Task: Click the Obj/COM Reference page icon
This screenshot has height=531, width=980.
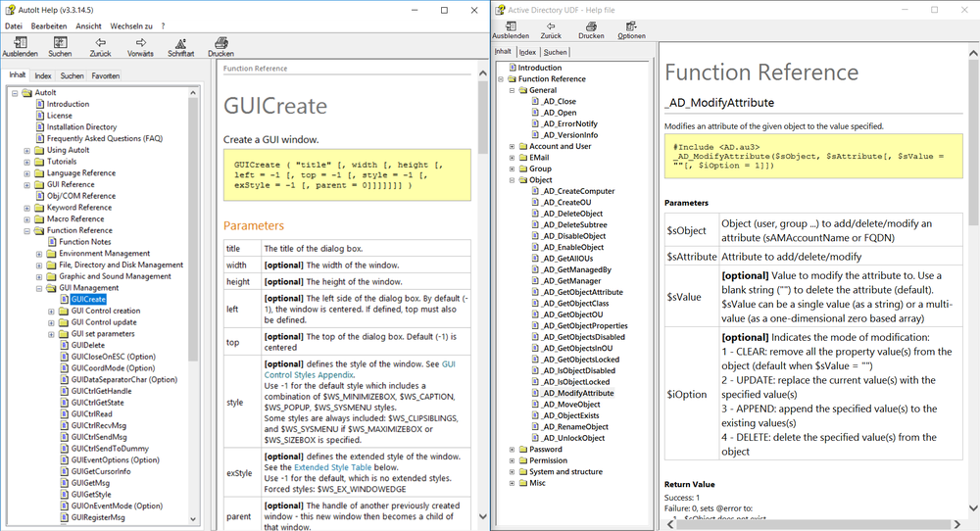Action: point(40,196)
